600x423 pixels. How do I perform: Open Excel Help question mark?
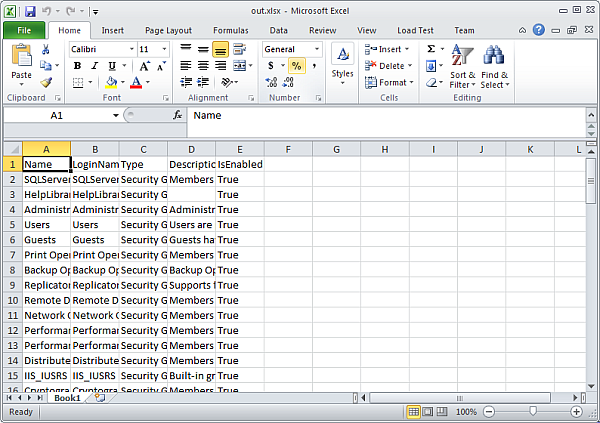(x=538, y=30)
